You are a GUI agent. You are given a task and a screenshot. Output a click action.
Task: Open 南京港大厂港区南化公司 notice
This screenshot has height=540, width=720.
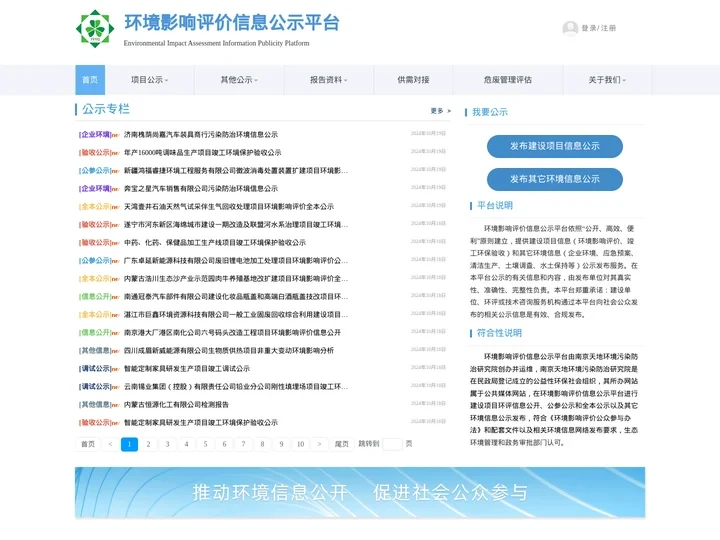[x=232, y=332]
